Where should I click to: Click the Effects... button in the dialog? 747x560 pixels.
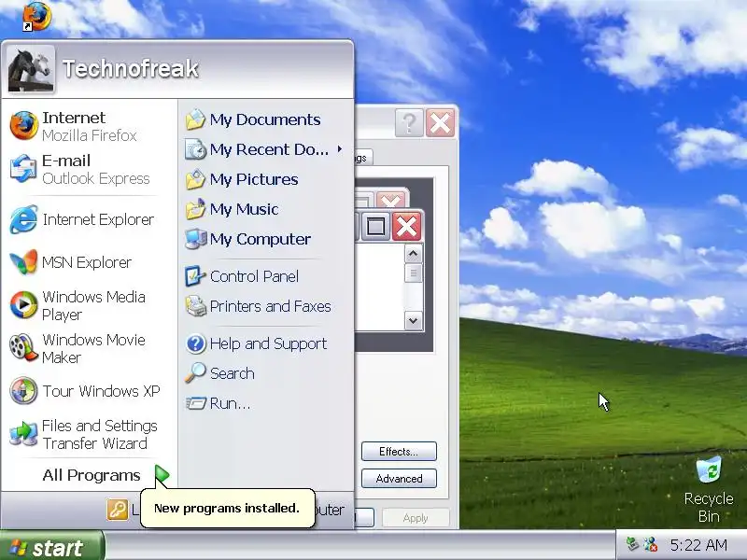click(x=399, y=451)
